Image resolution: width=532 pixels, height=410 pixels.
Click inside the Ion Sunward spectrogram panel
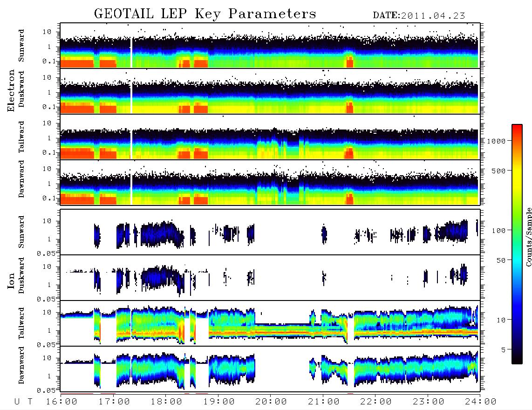[x=270, y=232]
